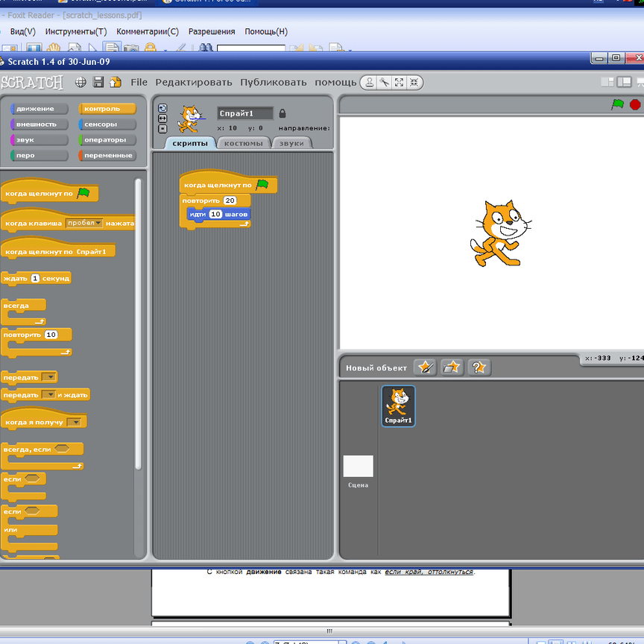
Task: Open dropdown in передать и ждать block
Action: click(x=49, y=395)
